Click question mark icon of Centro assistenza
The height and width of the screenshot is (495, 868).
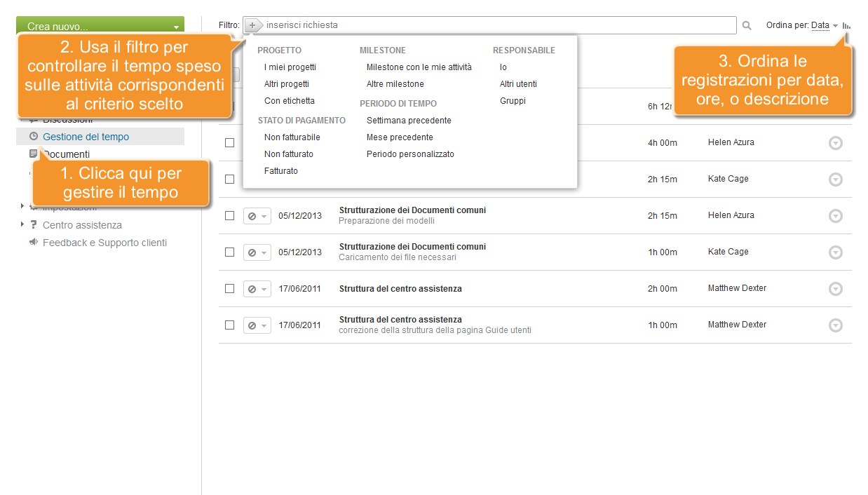33,225
